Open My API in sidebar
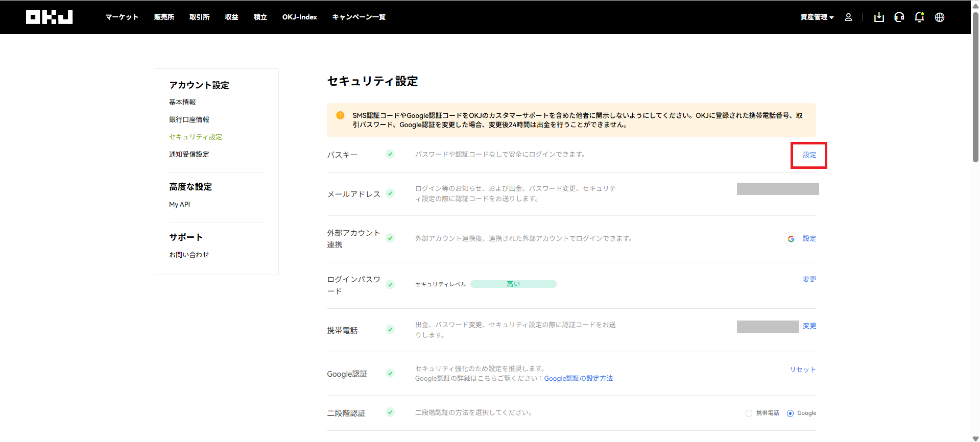980x442 pixels. [x=179, y=205]
